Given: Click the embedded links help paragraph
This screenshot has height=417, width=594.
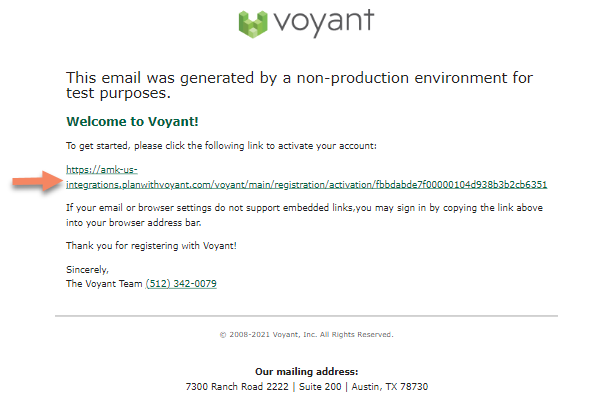Looking at the screenshot, I should 304,215.
